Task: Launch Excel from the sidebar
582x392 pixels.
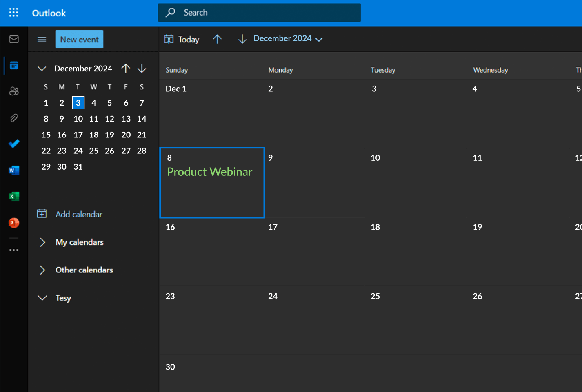Action: pyautogui.click(x=14, y=197)
